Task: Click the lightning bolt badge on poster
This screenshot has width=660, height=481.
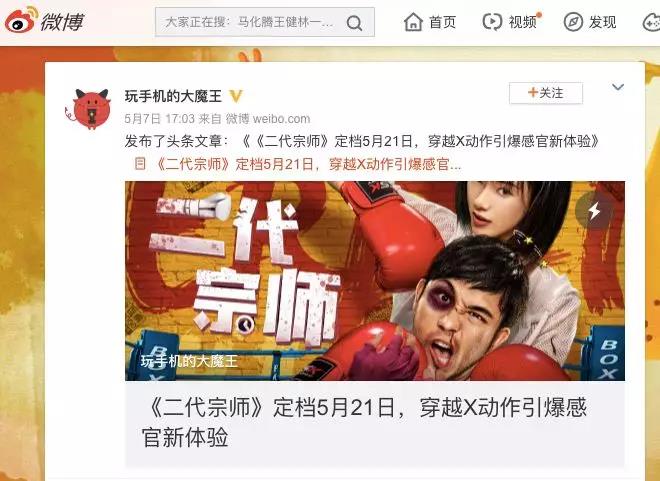Action: (x=594, y=211)
